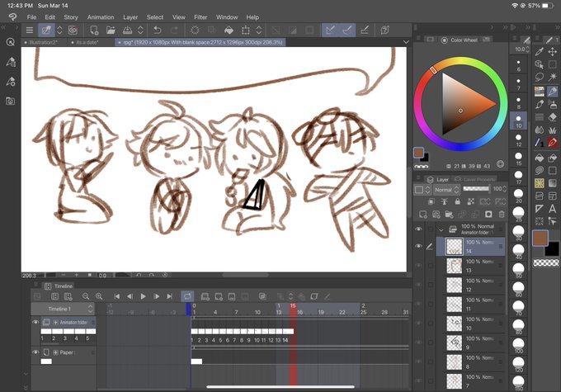Adjust the layer opacity 100 stepper

point(504,189)
